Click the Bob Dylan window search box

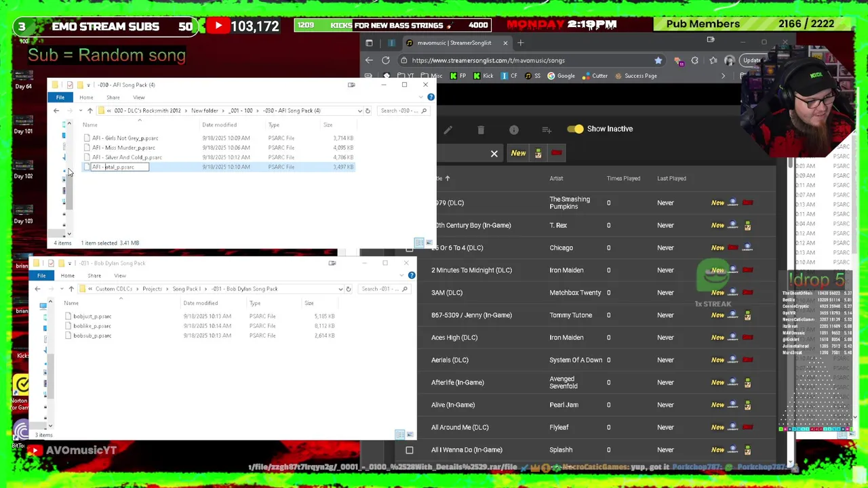(384, 289)
